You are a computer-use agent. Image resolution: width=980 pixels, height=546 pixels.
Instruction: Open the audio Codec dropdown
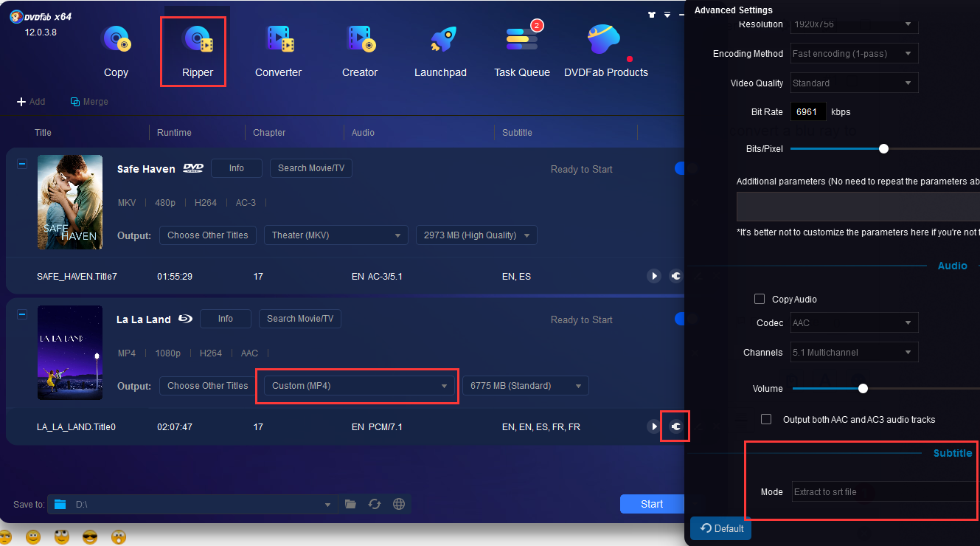pos(855,322)
